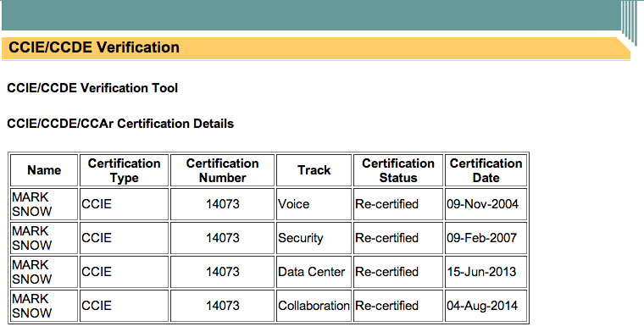Viewport: 644px width, 332px height.
Task: Click the Track column header
Action: point(314,170)
